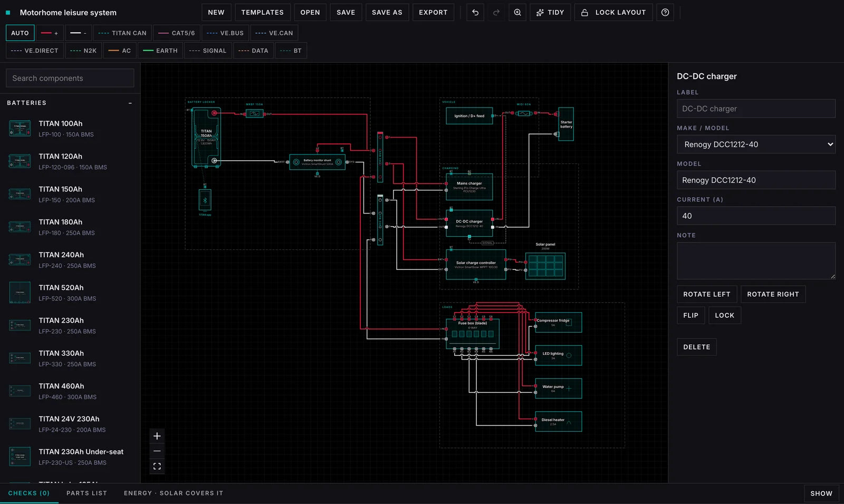The height and width of the screenshot is (504, 844).
Task: Select the N2K wire type
Action: click(x=83, y=51)
